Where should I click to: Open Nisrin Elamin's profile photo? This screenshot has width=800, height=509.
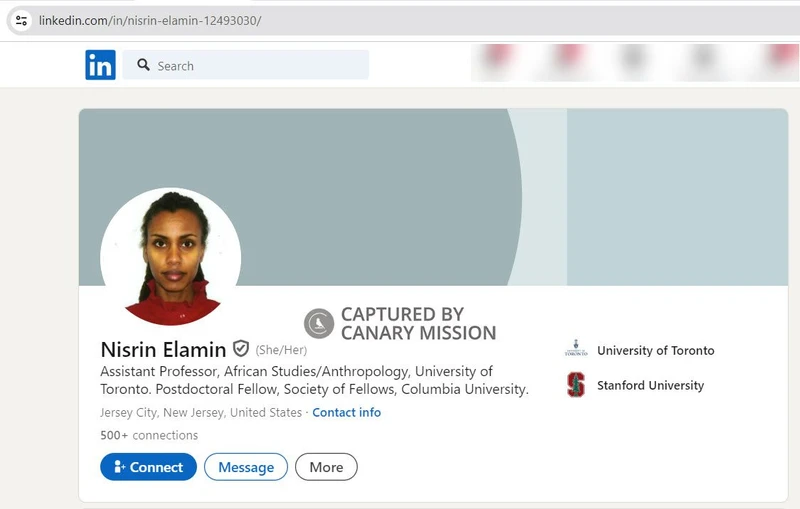(170, 257)
